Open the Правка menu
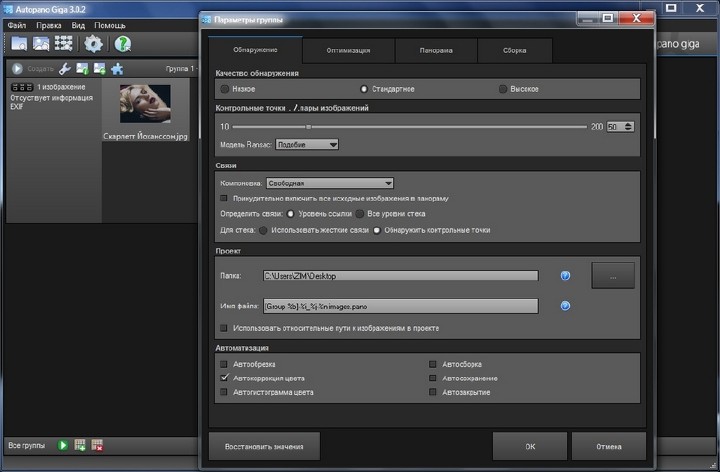This screenshot has width=720, height=472. [48, 24]
